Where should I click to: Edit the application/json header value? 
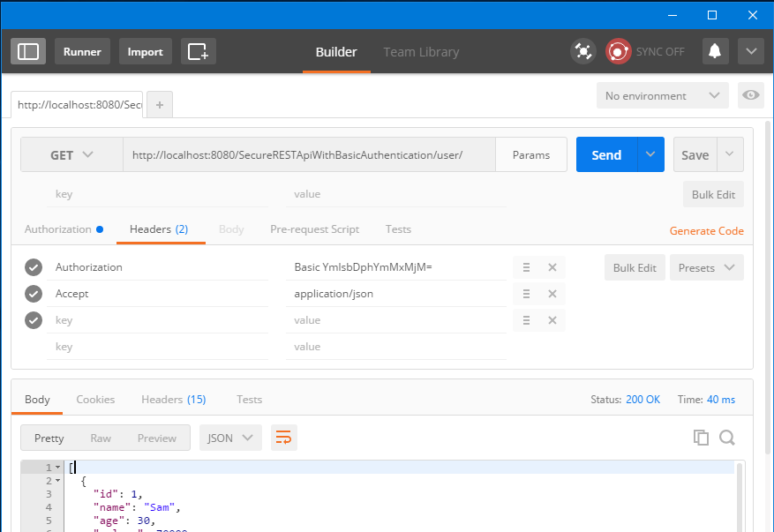pos(396,294)
